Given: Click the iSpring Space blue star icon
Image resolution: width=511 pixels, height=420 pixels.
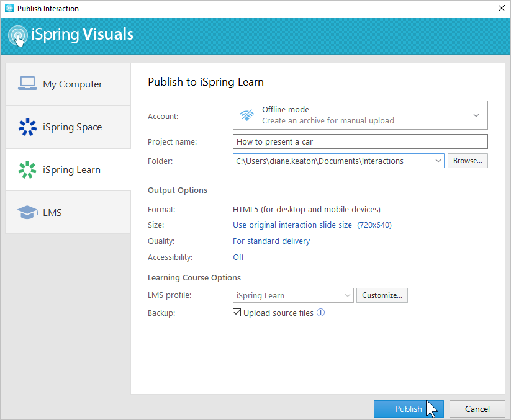Looking at the screenshot, I should click(x=27, y=127).
